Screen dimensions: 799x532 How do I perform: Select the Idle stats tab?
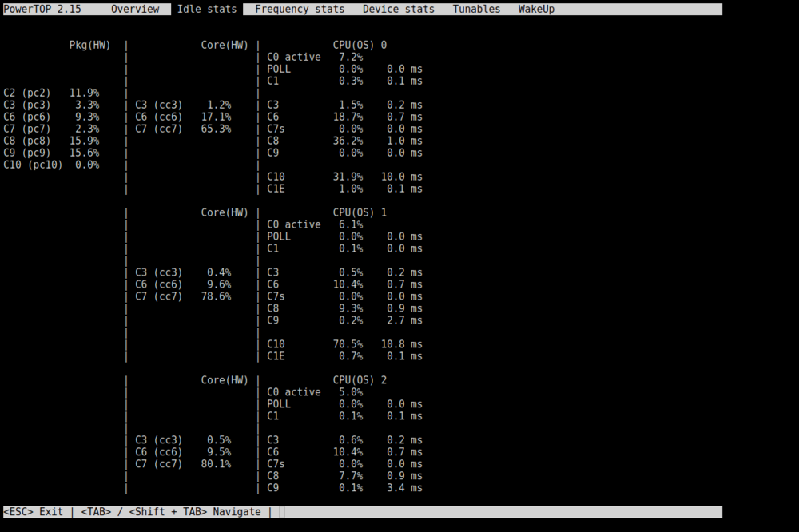click(x=207, y=9)
